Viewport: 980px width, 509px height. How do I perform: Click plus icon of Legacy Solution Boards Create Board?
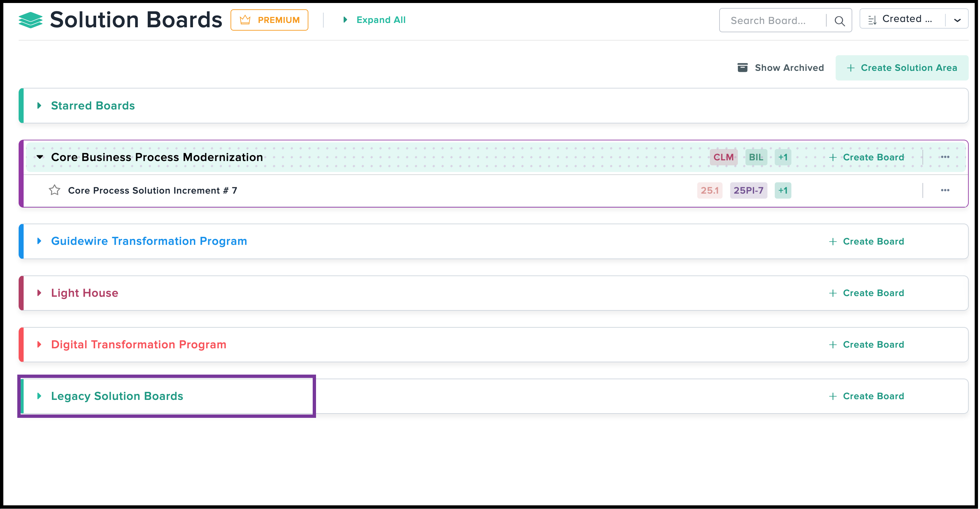point(832,397)
